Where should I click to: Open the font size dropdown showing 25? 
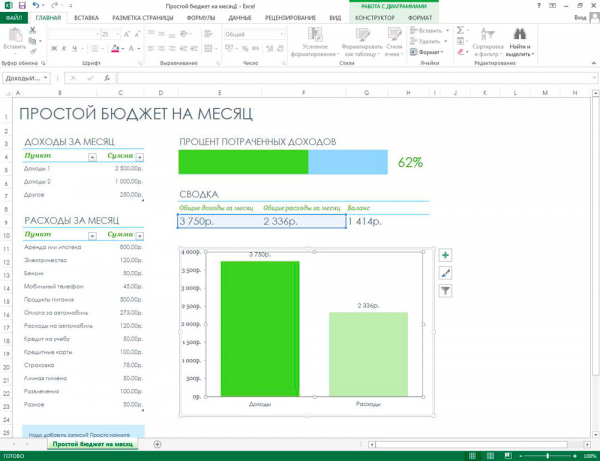pos(118,34)
